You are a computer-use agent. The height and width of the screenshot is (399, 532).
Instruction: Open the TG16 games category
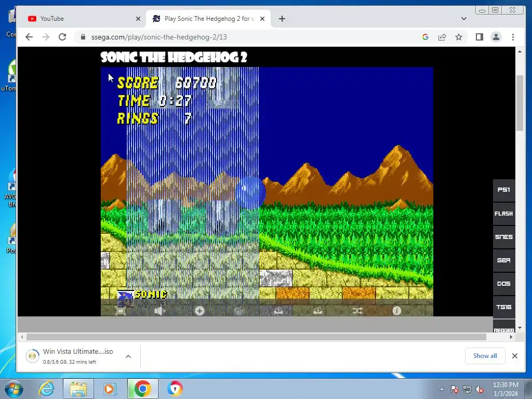(x=504, y=307)
